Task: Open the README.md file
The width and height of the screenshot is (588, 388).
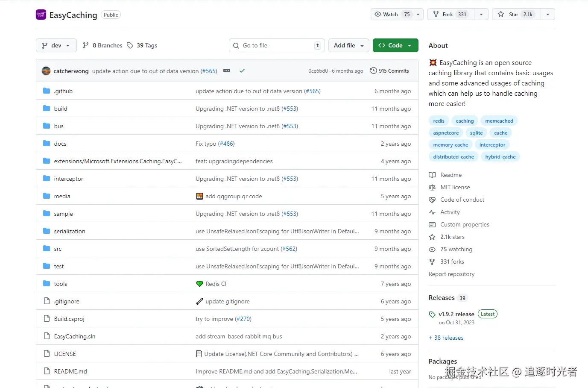Action: point(70,371)
